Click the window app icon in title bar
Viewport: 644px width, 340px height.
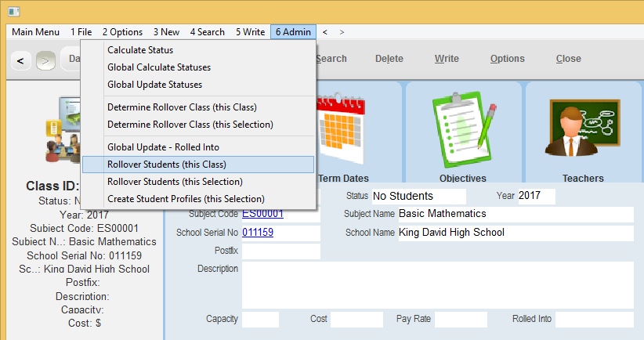click(13, 11)
